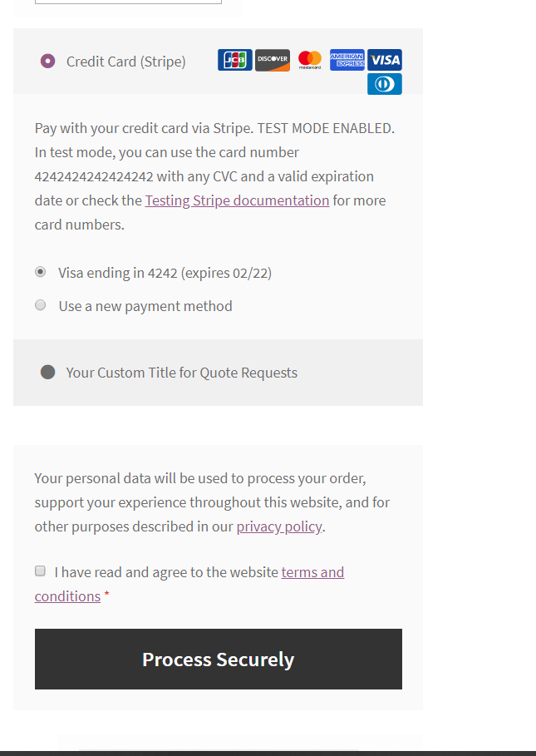536x756 pixels.
Task: Click the American Express card icon
Action: coord(347,60)
